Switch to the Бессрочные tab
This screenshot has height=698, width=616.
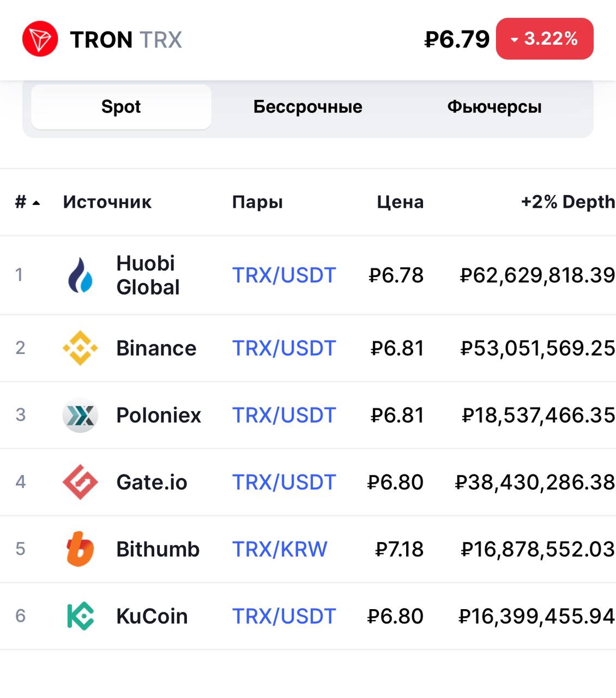pyautogui.click(x=307, y=107)
